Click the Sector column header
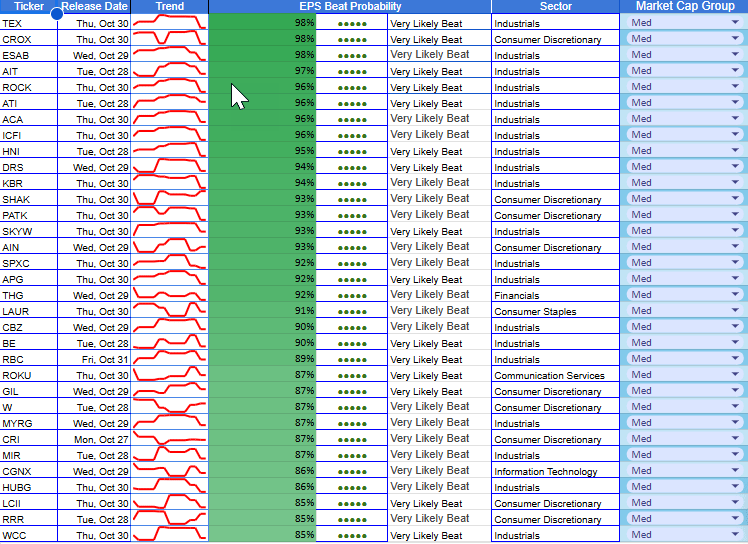 pyautogui.click(x=556, y=6)
